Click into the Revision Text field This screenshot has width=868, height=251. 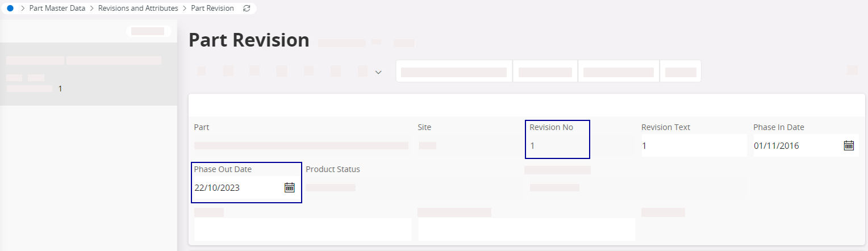[x=693, y=145]
